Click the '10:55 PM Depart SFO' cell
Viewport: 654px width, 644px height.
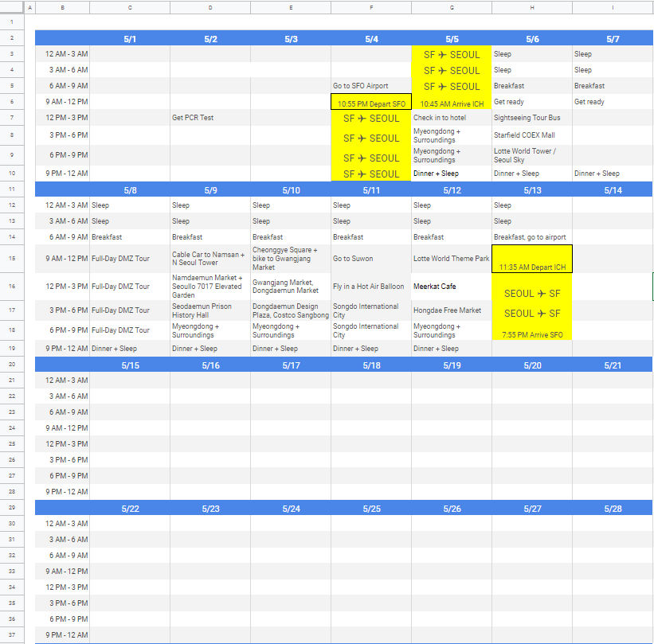371,102
